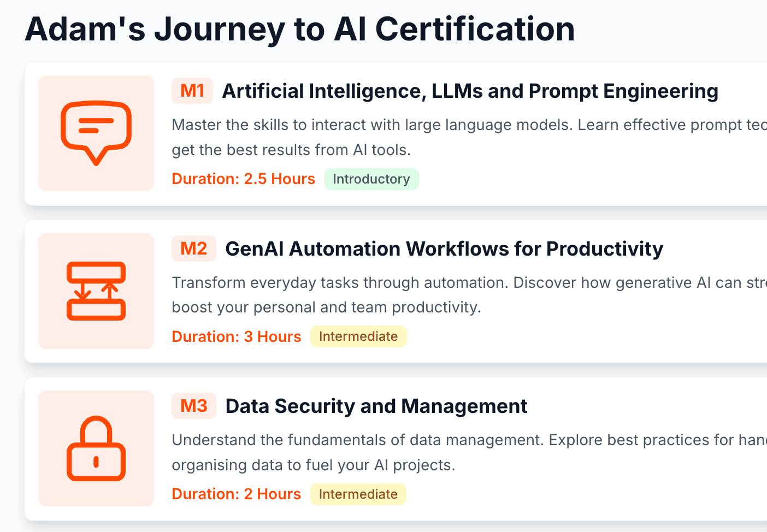Click description starting 'Understand the fundamentals'
The height and width of the screenshot is (532, 767).
point(469,452)
